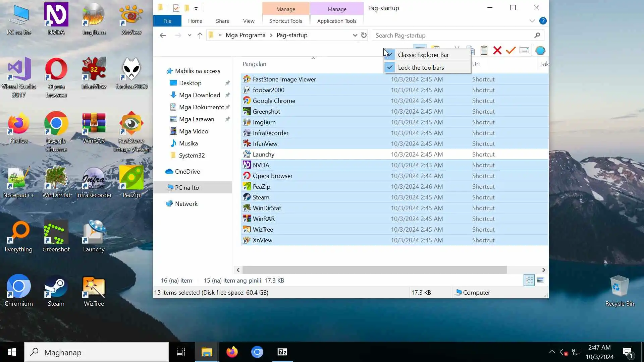The image size is (644, 362).
Task: Open Classic Shell settings shell icon
Action: 540,50
